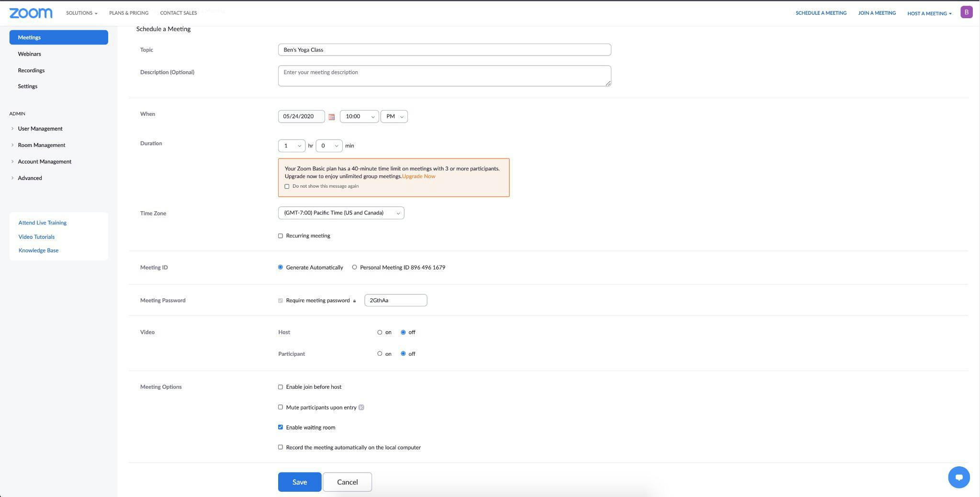The width and height of the screenshot is (980, 497).
Task: Expand User Management in sidebar
Action: (x=40, y=129)
